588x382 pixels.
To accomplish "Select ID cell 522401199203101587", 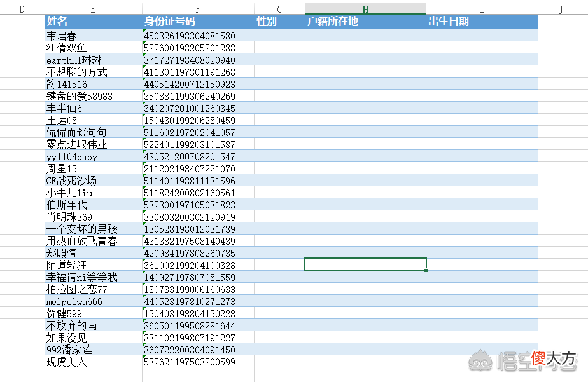I will [198, 144].
